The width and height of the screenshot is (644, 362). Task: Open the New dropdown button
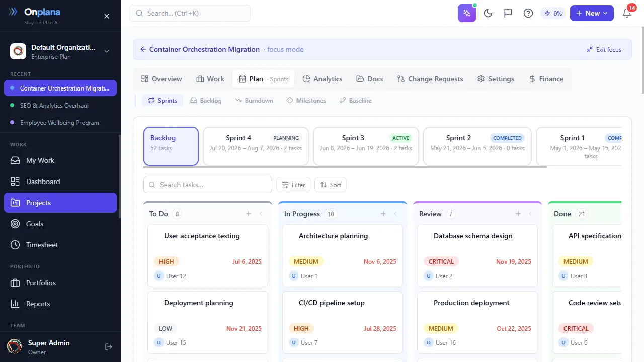[592, 13]
